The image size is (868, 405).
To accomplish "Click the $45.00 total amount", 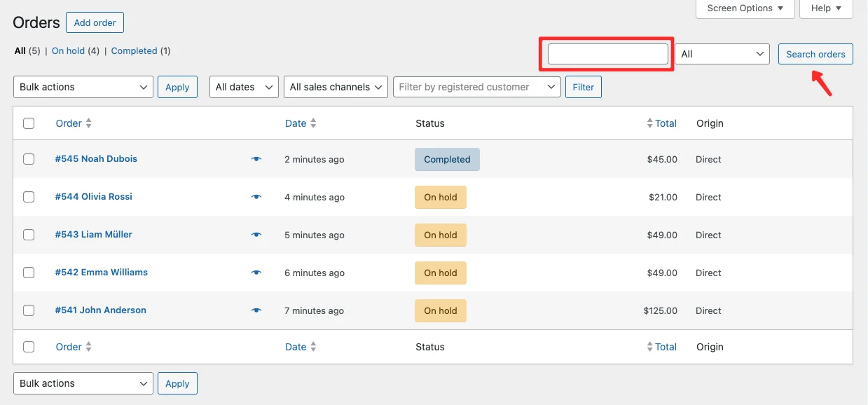I will (x=662, y=159).
